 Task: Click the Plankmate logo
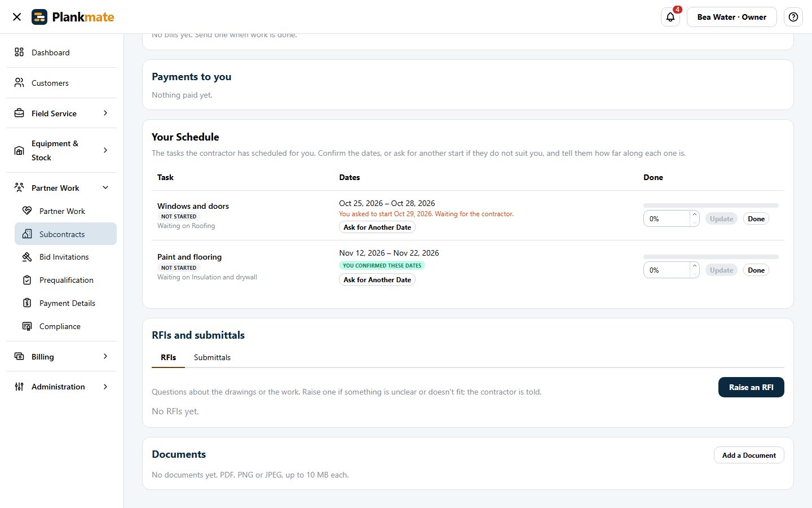tap(73, 17)
